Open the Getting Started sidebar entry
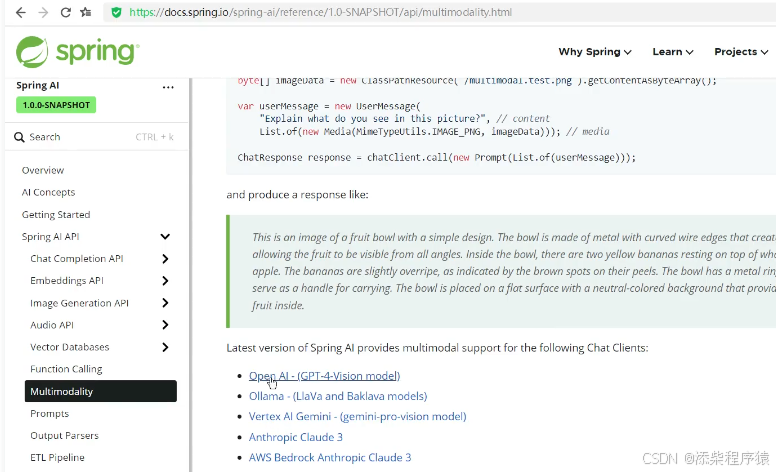This screenshot has height=472, width=776. (56, 214)
